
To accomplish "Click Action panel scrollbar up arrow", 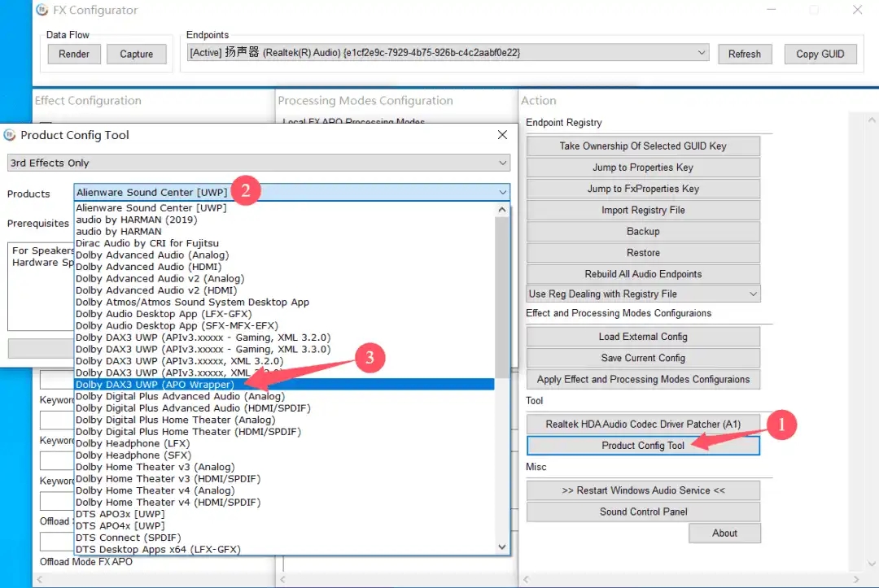I will click(x=871, y=120).
